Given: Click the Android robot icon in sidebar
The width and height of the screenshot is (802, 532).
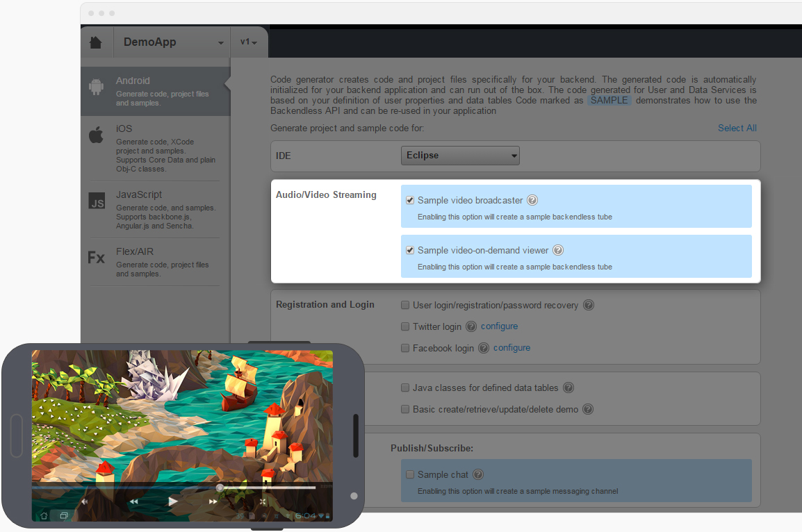Looking at the screenshot, I should (96, 86).
